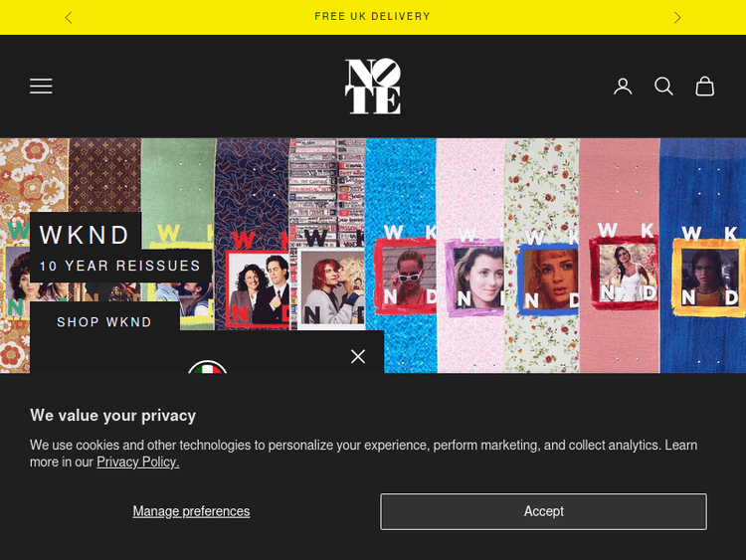Open the Privacy Policy link
The width and height of the screenshot is (746, 560).
coord(137,463)
